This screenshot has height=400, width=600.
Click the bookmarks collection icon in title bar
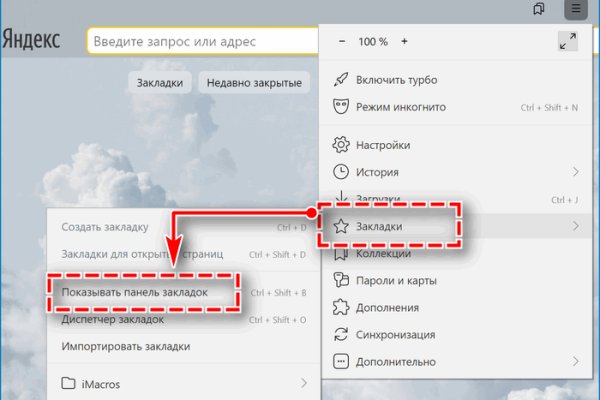pos(539,10)
